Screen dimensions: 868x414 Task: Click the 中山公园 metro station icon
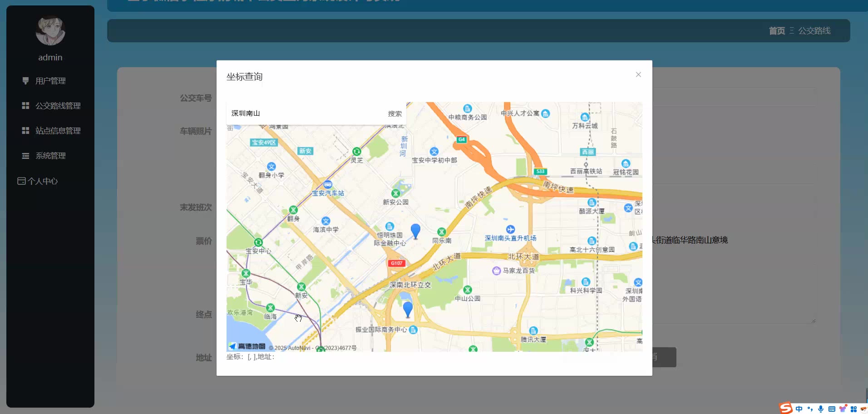click(x=467, y=290)
